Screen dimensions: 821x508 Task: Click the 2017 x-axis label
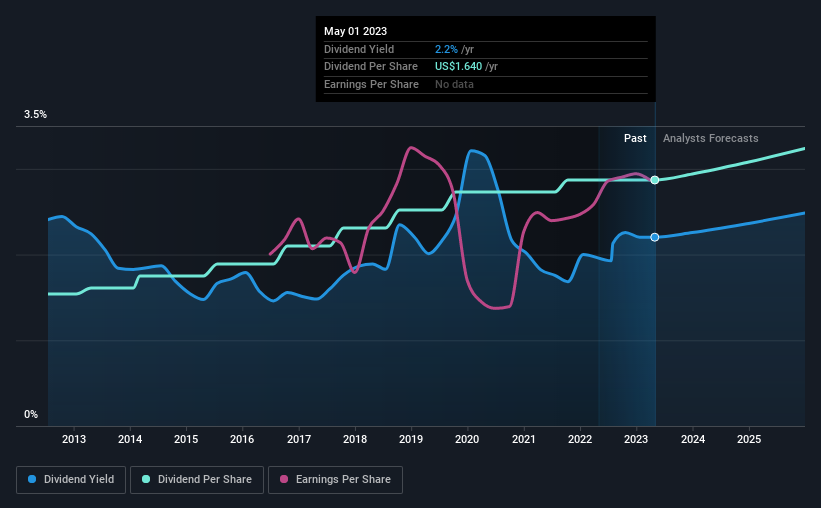(x=298, y=439)
